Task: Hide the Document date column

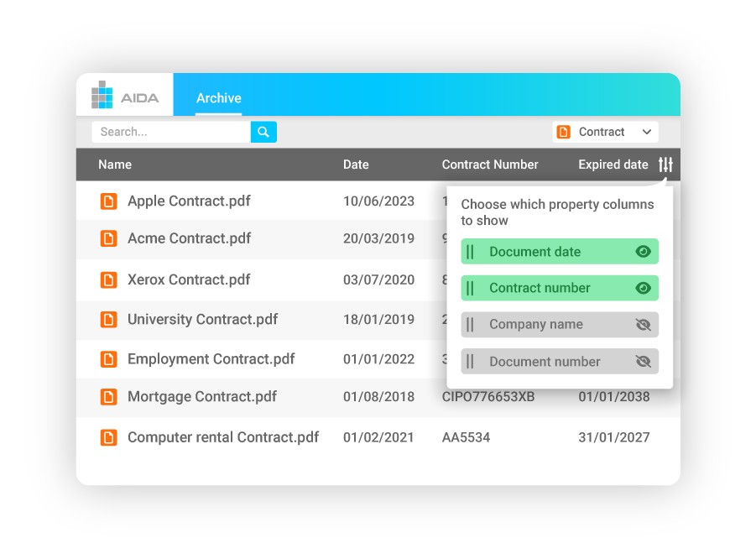Action: click(643, 252)
